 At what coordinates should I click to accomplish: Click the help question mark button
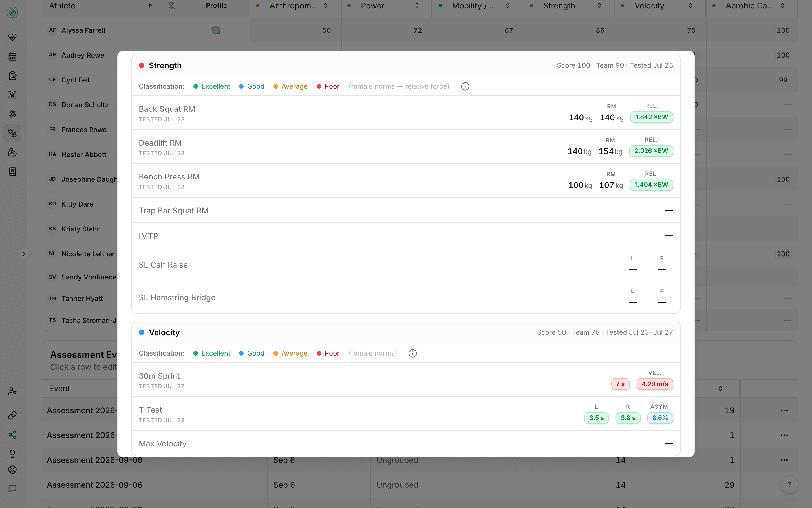tap(789, 485)
